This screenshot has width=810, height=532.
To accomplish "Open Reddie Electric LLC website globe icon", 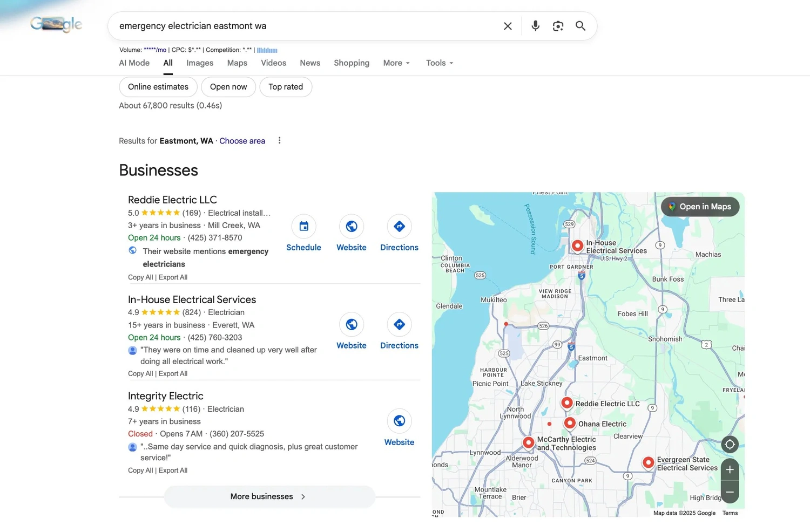I will [x=352, y=227].
